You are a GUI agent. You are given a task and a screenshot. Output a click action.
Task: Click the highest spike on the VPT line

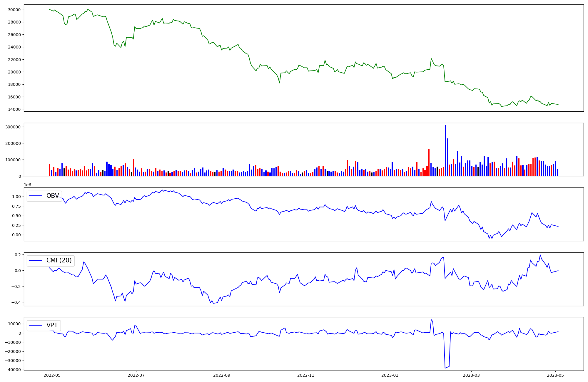tap(431, 320)
